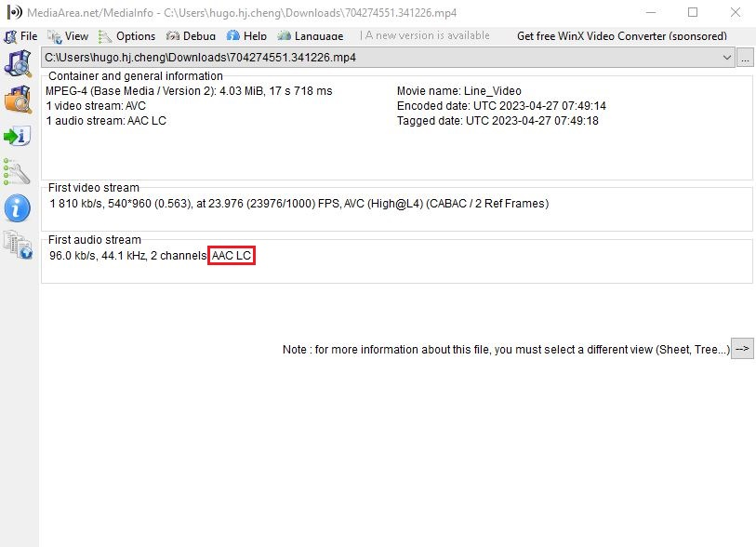Click 'Tagged date: UTC 2023-04-27 07:49:18' text
The width and height of the screenshot is (756, 547).
[x=497, y=121]
